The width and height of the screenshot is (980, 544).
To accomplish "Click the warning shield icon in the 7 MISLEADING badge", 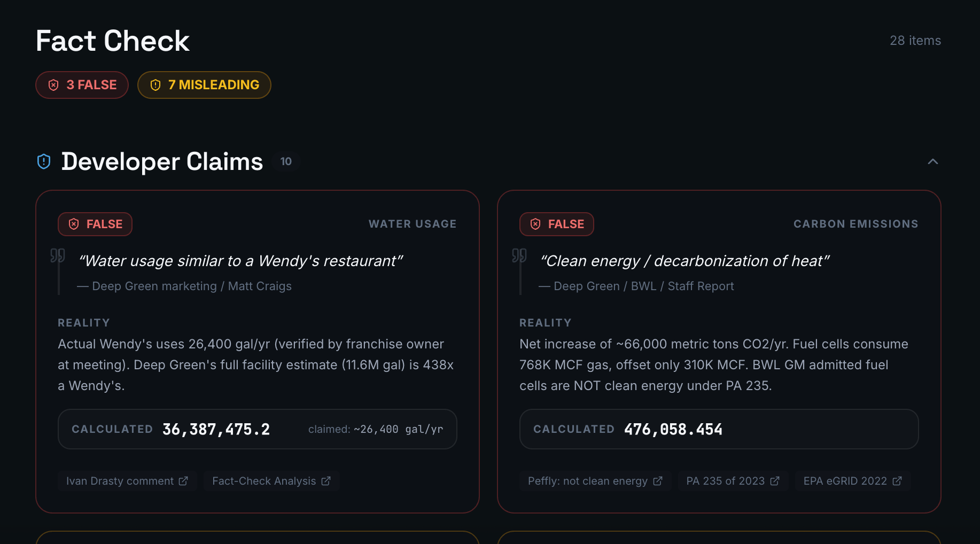I will click(x=155, y=84).
